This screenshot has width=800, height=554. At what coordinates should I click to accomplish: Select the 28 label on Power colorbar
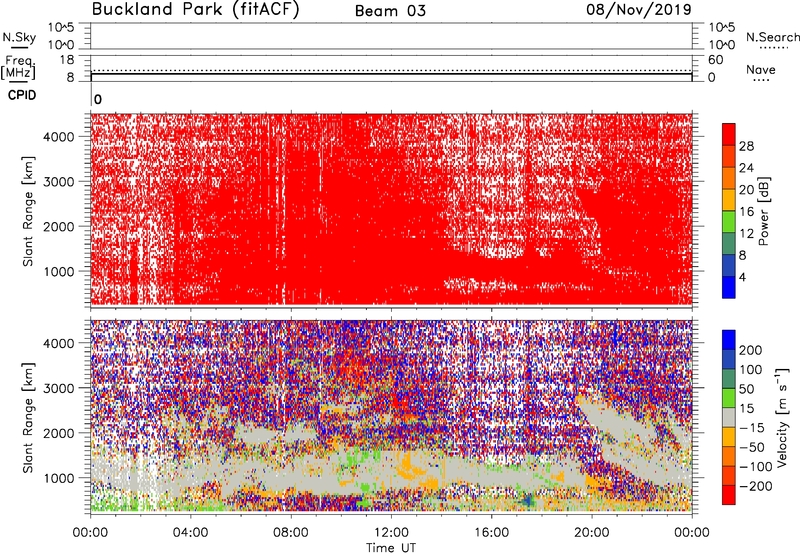pyautogui.click(x=746, y=146)
